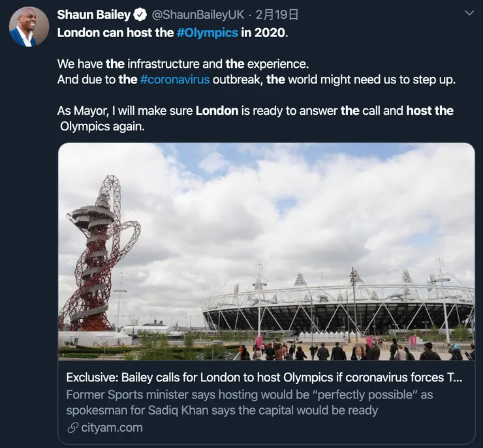Click the 'We have the infrastructure' sentence
The image size is (483, 448).
(x=181, y=64)
